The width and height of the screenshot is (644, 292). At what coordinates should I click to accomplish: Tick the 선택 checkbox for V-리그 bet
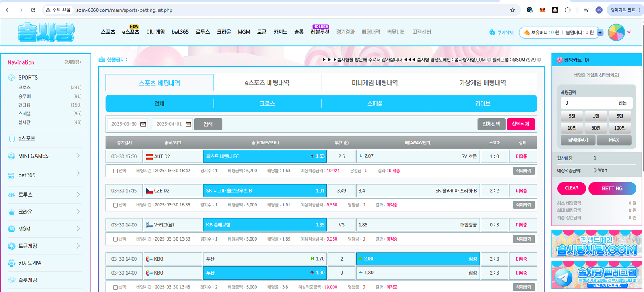pos(115,239)
